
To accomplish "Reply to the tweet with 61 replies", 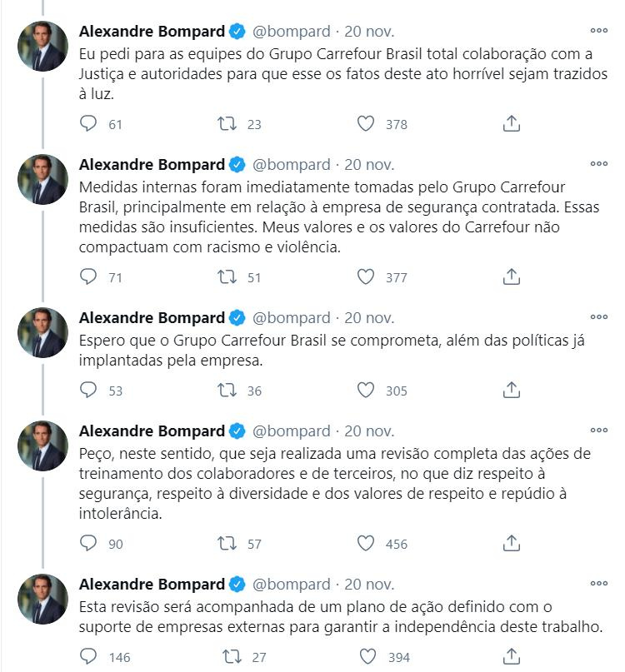I will [x=88, y=124].
